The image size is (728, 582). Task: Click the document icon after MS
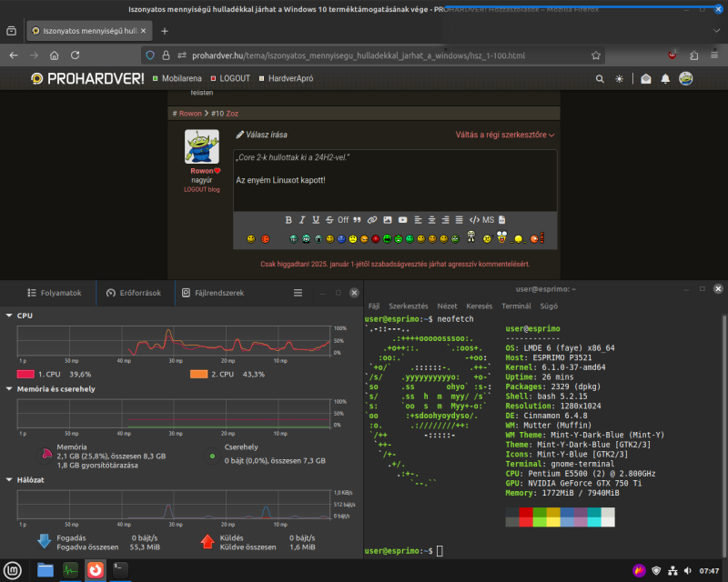(x=502, y=220)
